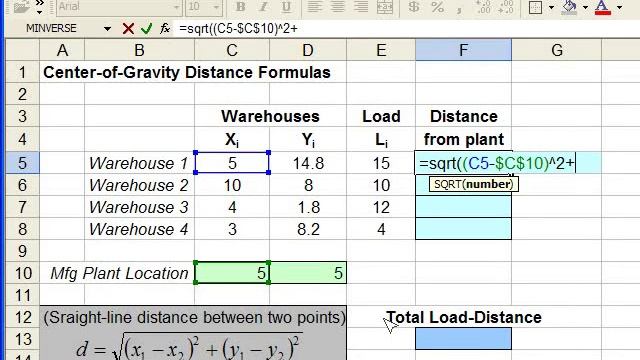Toggle Bold formatting
Image resolution: width=640 pixels, height=360 pixels.
click(x=241, y=7)
